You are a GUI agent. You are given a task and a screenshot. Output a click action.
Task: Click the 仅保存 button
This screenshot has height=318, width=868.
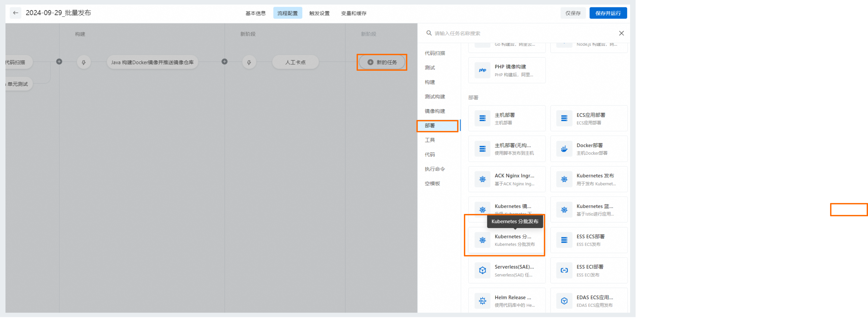(573, 13)
